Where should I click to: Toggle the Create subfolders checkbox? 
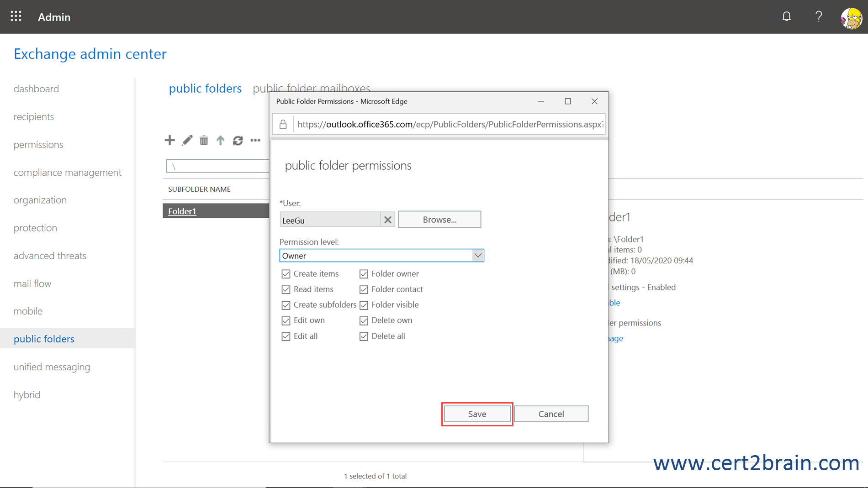(286, 305)
